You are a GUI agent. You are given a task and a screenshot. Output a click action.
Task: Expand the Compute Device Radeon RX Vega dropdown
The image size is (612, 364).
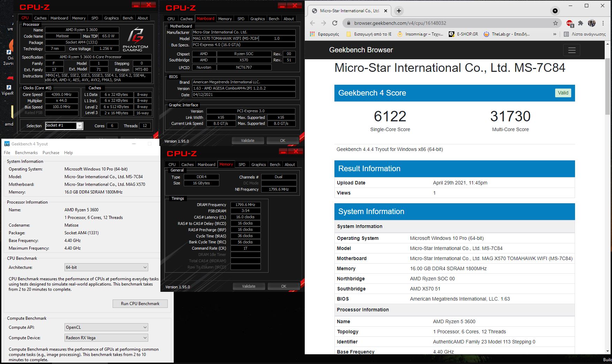pos(106,338)
